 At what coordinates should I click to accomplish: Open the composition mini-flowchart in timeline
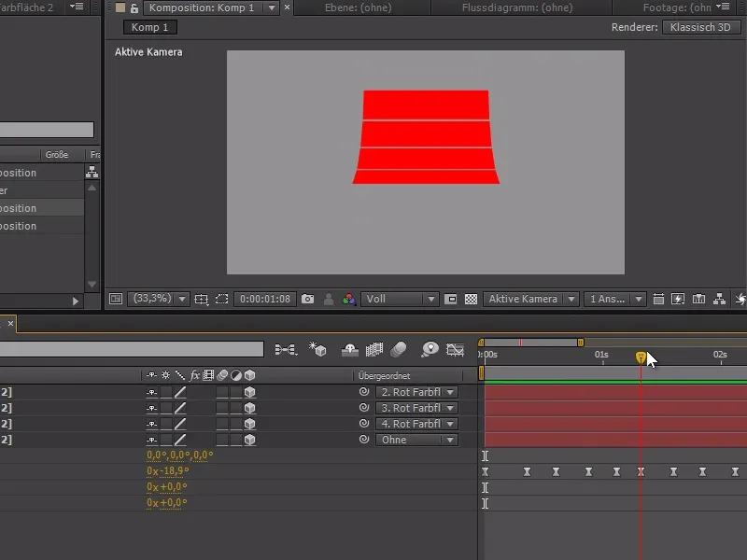[286, 350]
